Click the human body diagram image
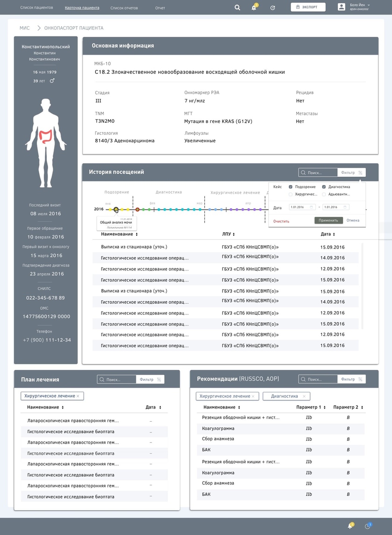This screenshot has width=392, height=535. 46,135
